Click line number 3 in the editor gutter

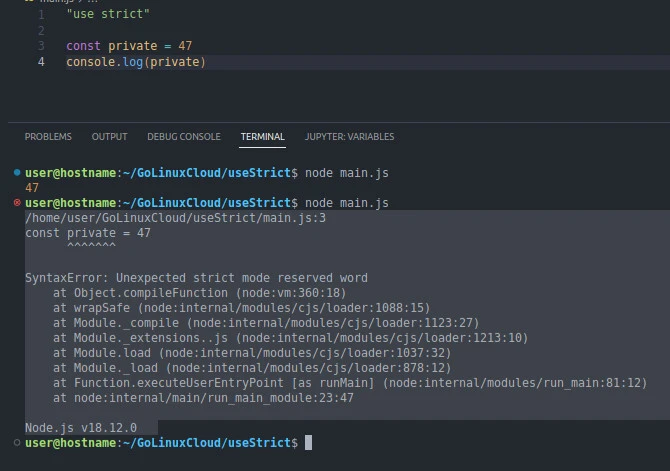pyautogui.click(x=41, y=46)
